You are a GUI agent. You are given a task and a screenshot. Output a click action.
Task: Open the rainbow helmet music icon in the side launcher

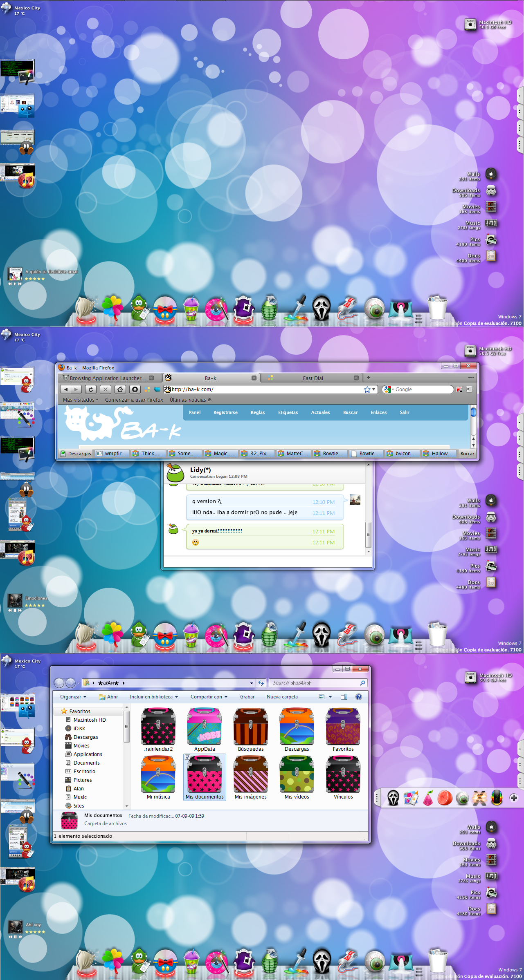pyautogui.click(x=497, y=798)
